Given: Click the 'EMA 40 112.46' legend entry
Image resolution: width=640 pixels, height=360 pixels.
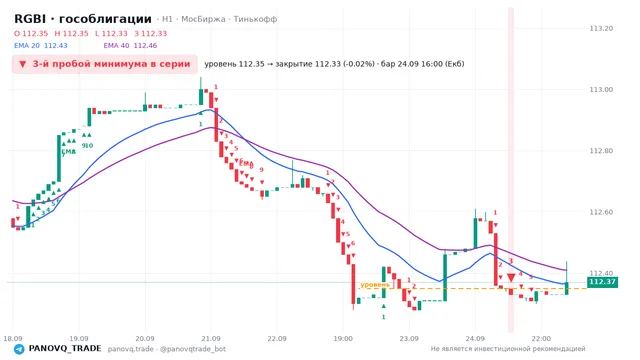Looking at the screenshot, I should 130,46.
